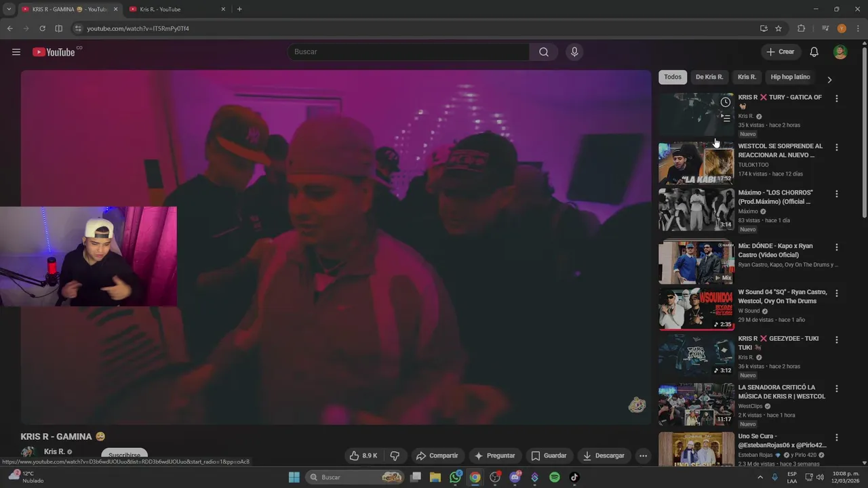Open taskbar weather widget 12°C Nublado
The image size is (868, 488).
point(26,477)
